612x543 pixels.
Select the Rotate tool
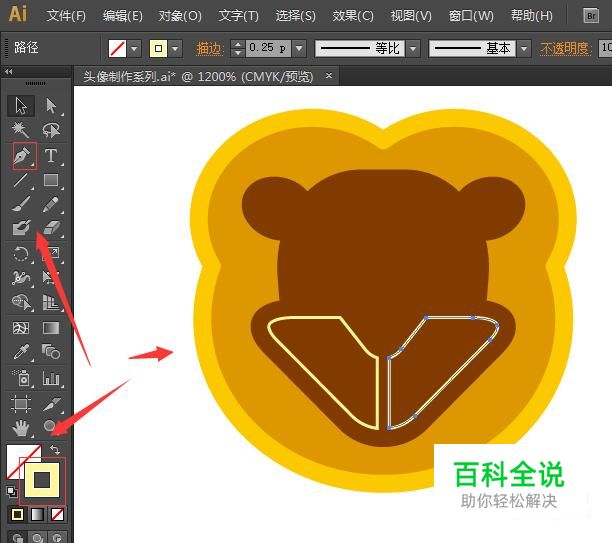coord(21,254)
